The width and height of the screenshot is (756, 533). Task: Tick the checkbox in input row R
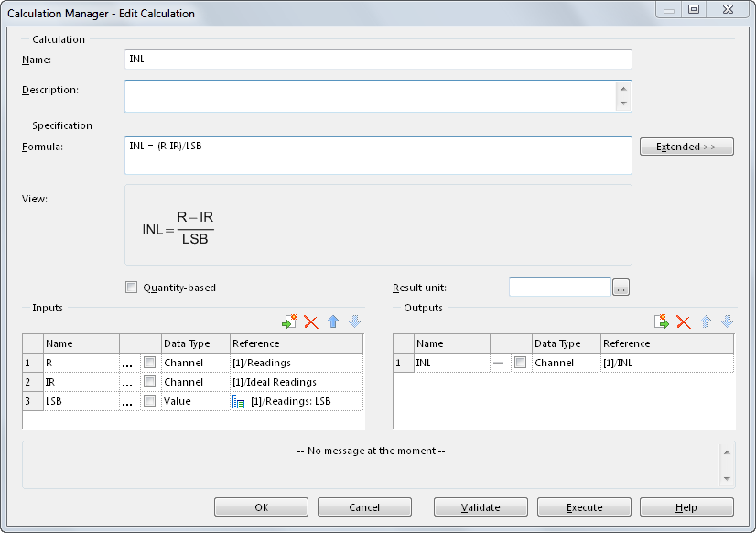(x=149, y=363)
